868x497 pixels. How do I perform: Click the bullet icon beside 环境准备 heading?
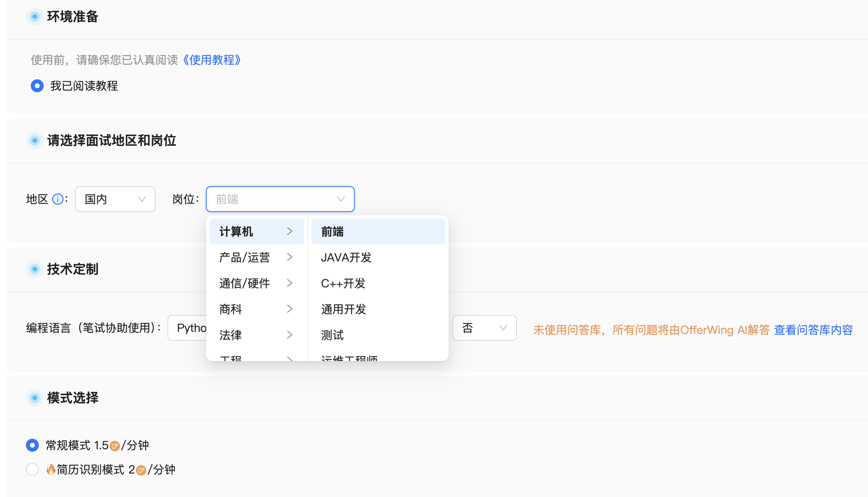pyautogui.click(x=35, y=17)
